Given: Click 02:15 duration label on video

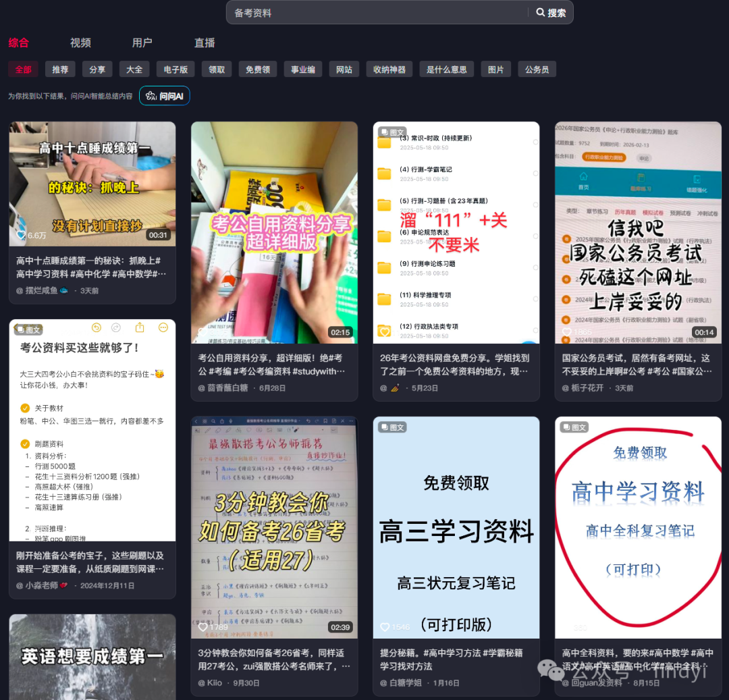Looking at the screenshot, I should 340,332.
